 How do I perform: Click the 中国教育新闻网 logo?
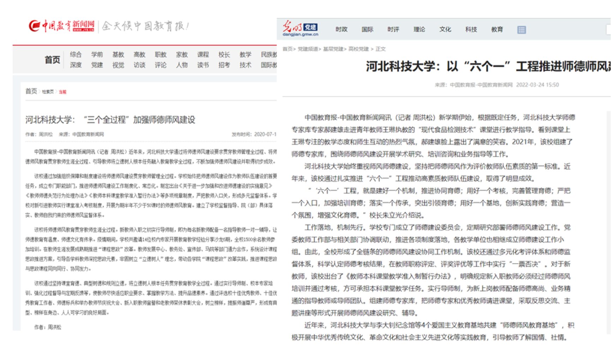[62, 26]
